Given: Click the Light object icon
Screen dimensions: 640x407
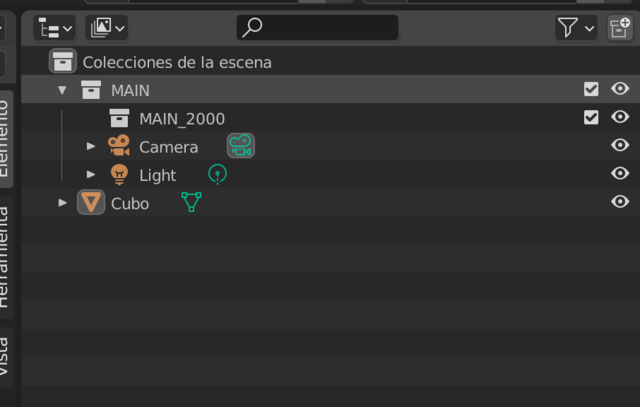Looking at the screenshot, I should point(119,175).
